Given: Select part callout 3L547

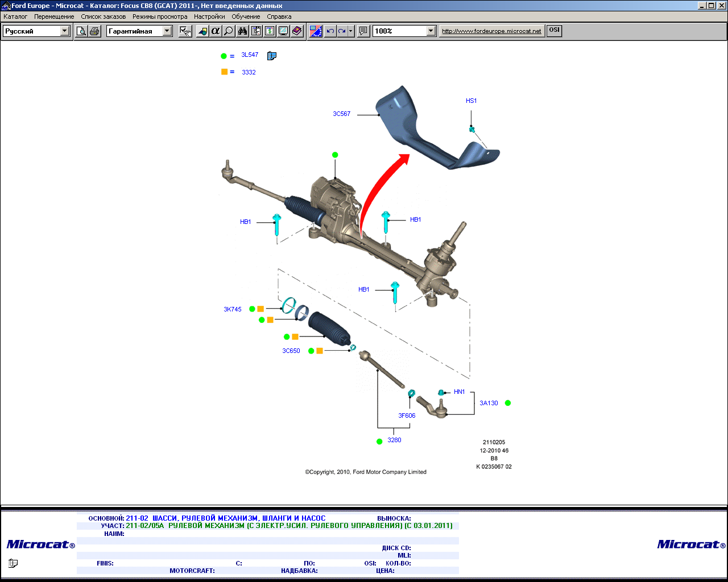Looking at the screenshot, I should [250, 55].
